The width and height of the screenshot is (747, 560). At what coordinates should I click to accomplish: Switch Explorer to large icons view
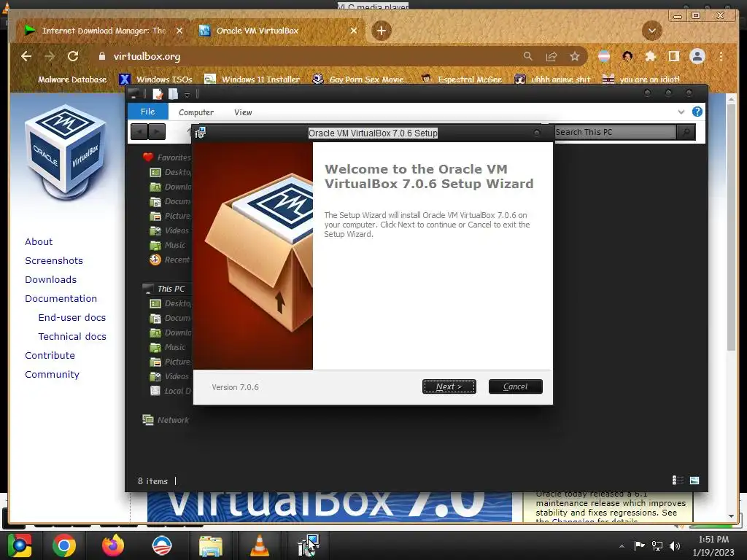[694, 480]
